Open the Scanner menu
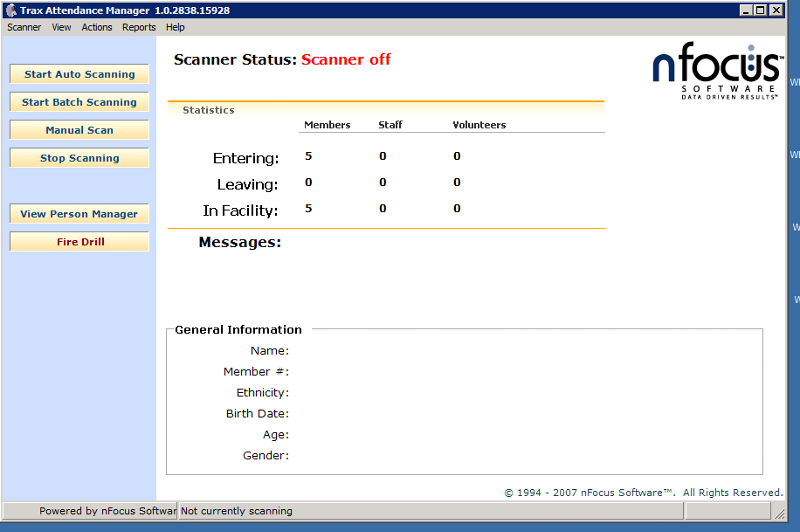This screenshot has height=532, width=800. click(24, 28)
